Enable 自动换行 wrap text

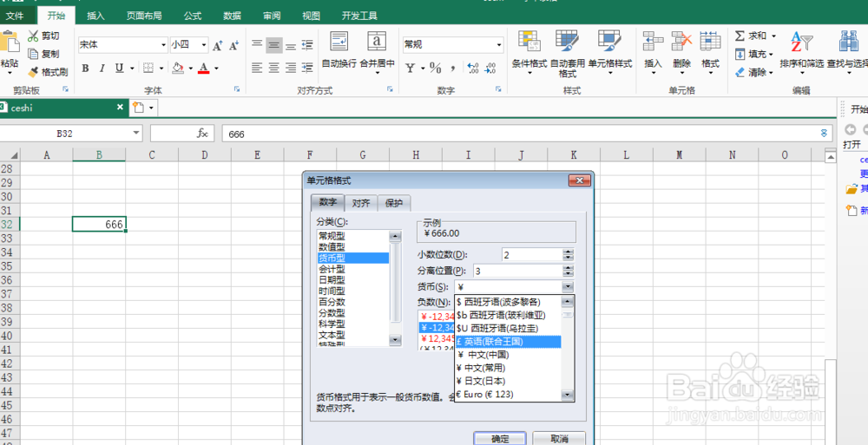click(x=339, y=49)
